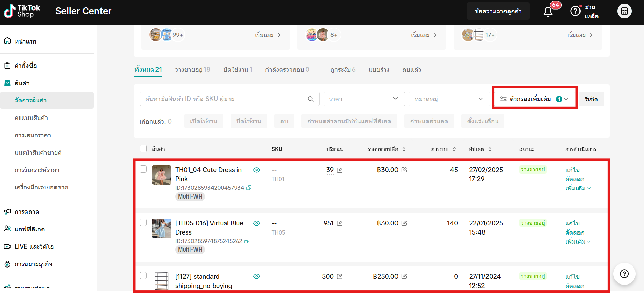Image resolution: width=644 pixels, height=293 pixels.
Task: Open Virtual Blue Dress product thumbnail
Action: [162, 228]
